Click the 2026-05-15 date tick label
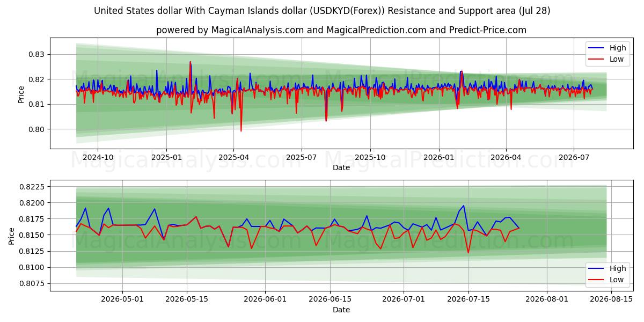This screenshot has width=644, height=322. point(187,299)
